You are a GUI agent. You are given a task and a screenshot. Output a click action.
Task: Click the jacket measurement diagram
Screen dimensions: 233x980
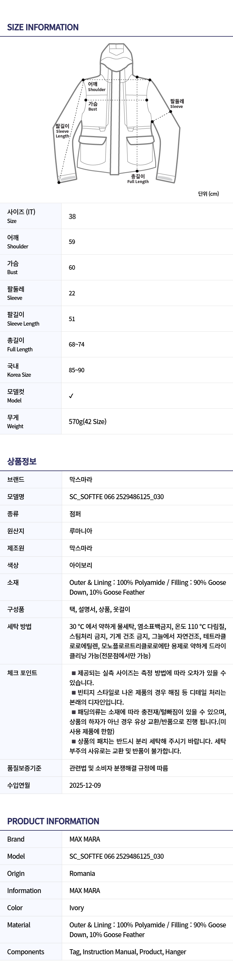click(x=116, y=114)
